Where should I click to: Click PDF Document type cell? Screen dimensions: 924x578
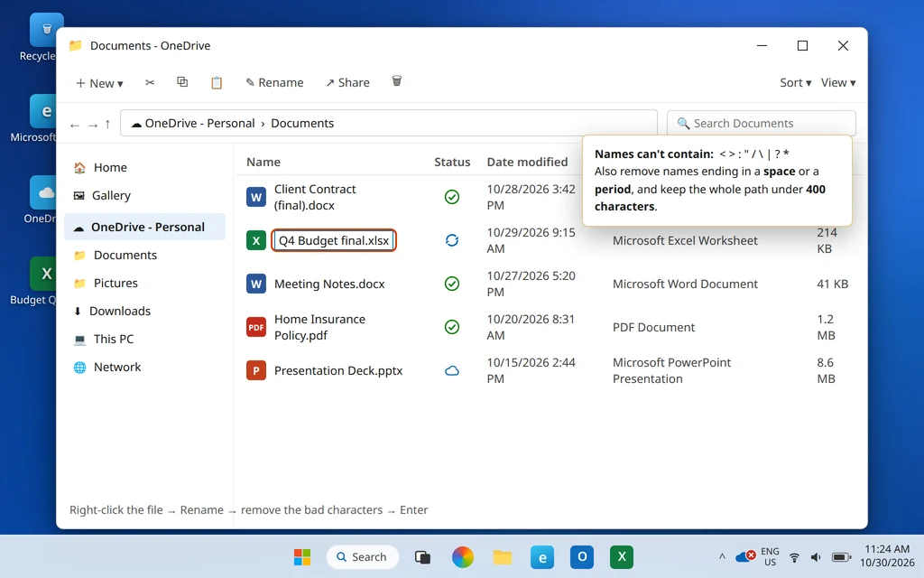(653, 327)
